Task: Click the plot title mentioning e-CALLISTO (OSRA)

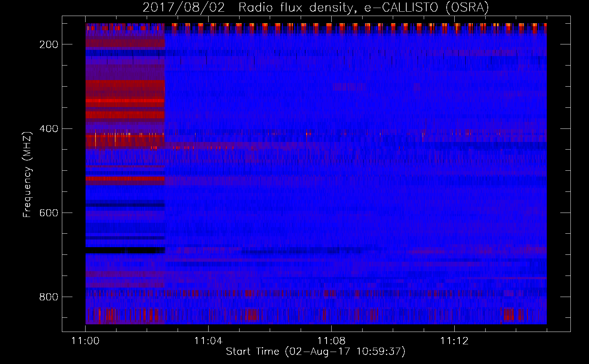Action: click(x=316, y=8)
